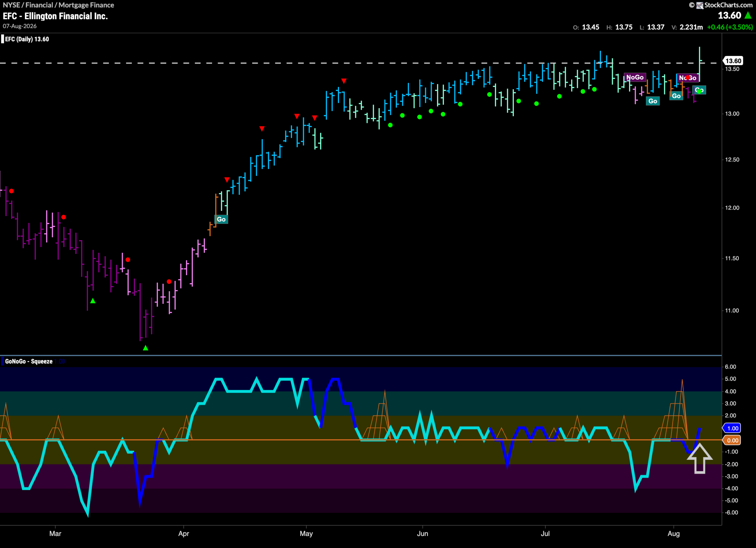The width and height of the screenshot is (756, 548).
Task: Click the Jul label on the time axis
Action: [x=545, y=533]
